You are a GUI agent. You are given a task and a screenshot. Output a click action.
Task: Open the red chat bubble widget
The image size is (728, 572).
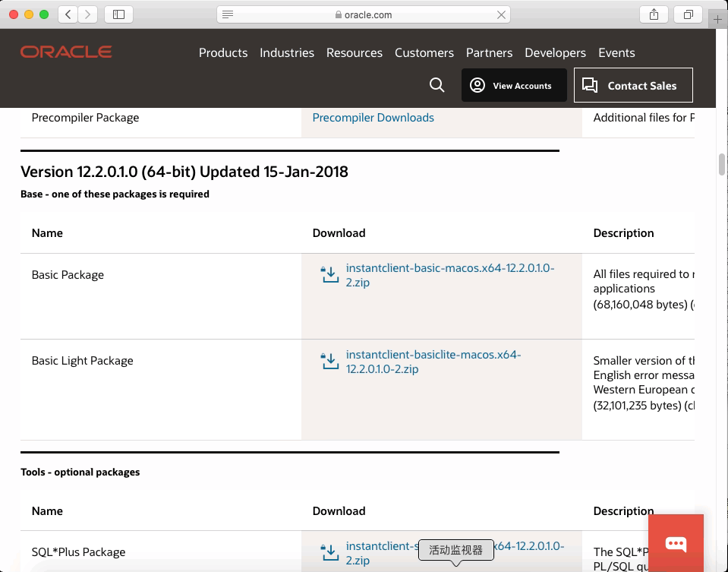(676, 543)
